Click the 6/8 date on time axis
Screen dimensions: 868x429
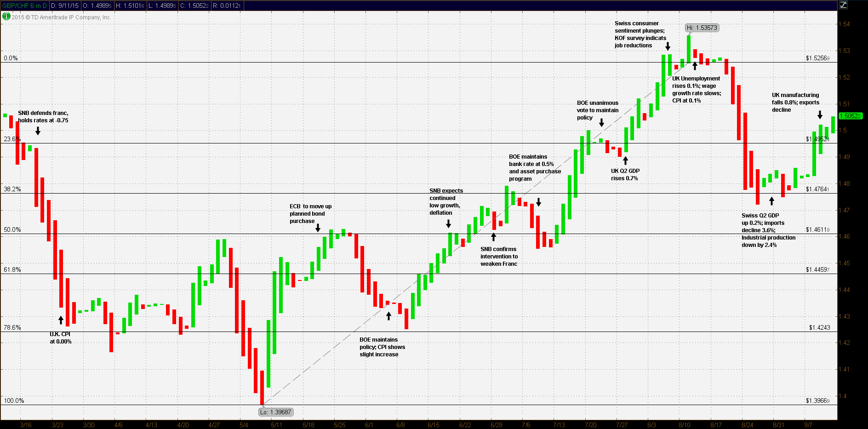(x=400, y=425)
